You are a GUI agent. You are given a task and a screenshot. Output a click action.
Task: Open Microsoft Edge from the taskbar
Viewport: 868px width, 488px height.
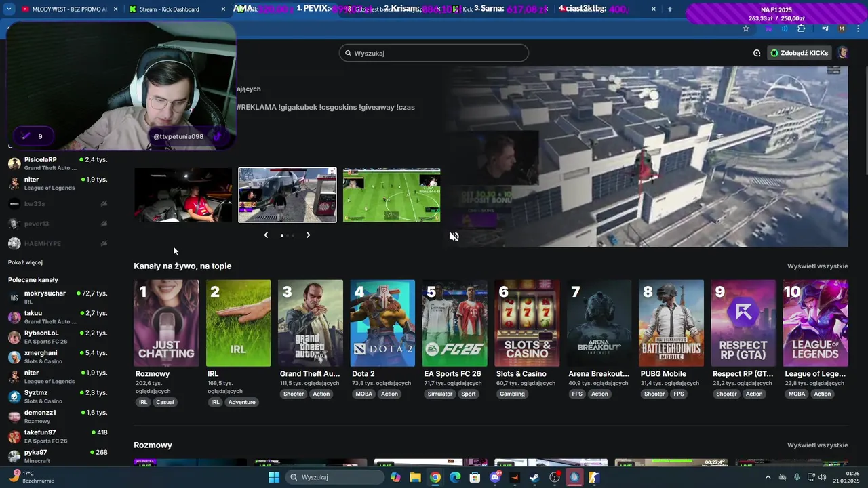point(455,477)
